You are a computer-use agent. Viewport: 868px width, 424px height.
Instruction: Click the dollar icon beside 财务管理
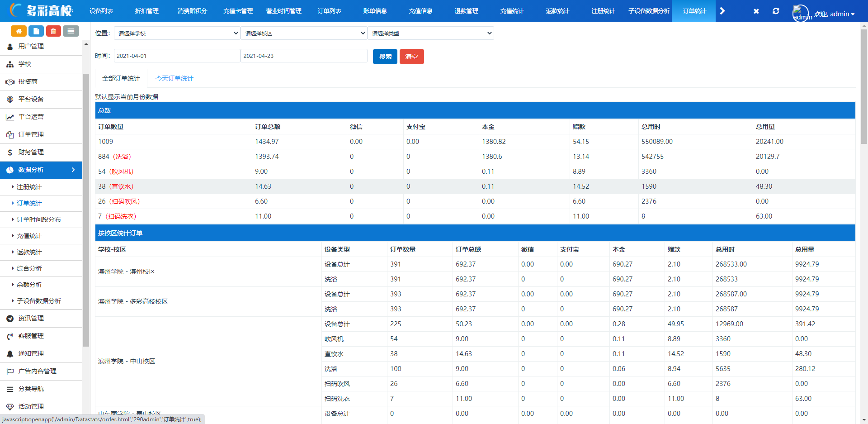[x=10, y=152]
